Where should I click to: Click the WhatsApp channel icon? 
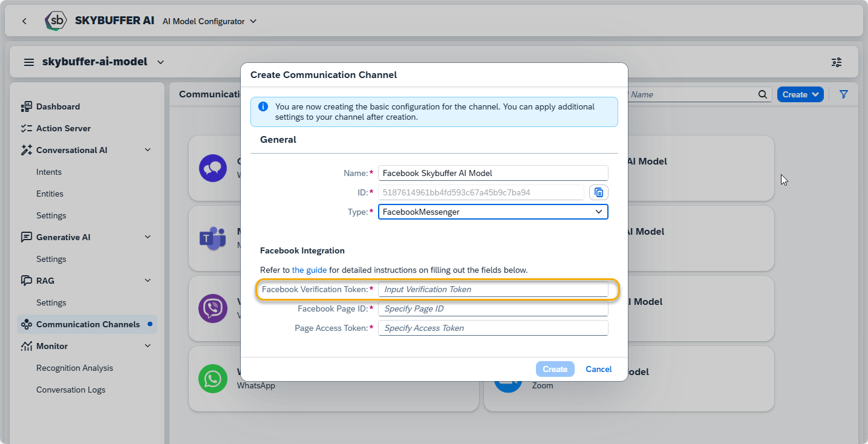(x=213, y=379)
